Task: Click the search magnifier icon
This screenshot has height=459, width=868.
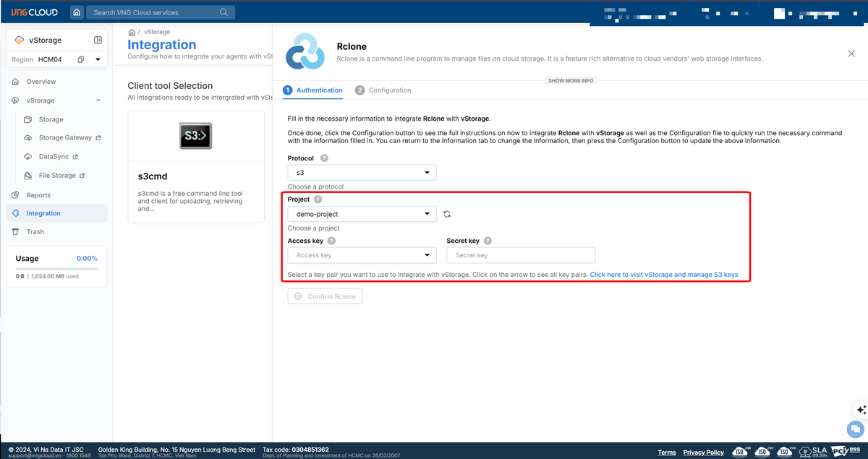Action: pyautogui.click(x=224, y=12)
